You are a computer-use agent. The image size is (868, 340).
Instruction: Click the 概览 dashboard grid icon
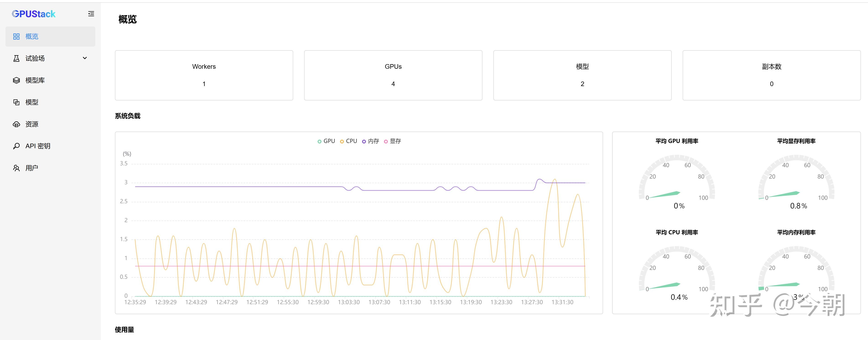(16, 37)
